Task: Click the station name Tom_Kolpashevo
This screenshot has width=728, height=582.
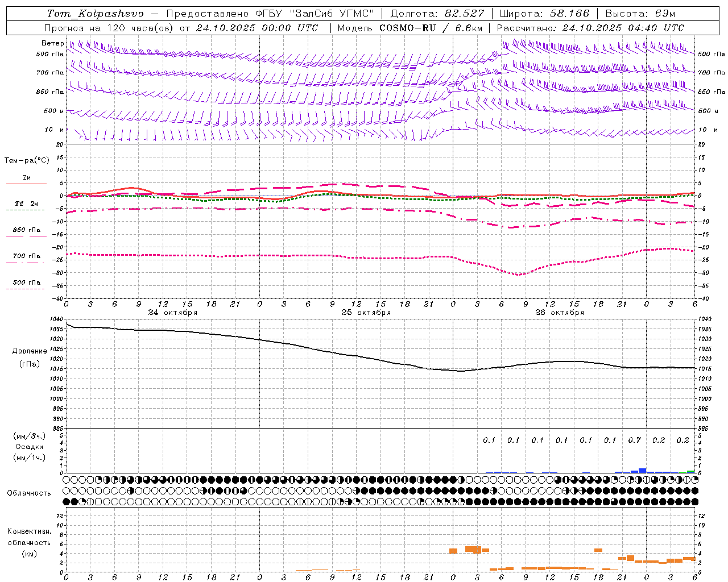Action: (x=95, y=14)
